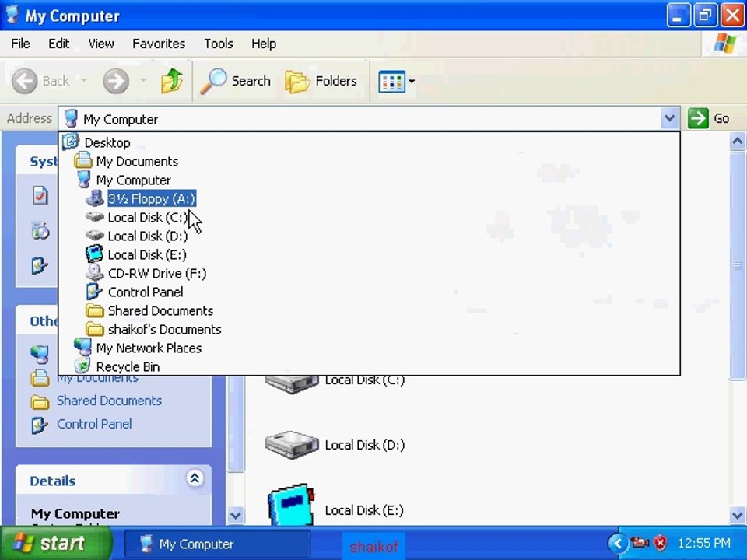
Task: Collapse the Details panel chevron
Action: (x=195, y=478)
